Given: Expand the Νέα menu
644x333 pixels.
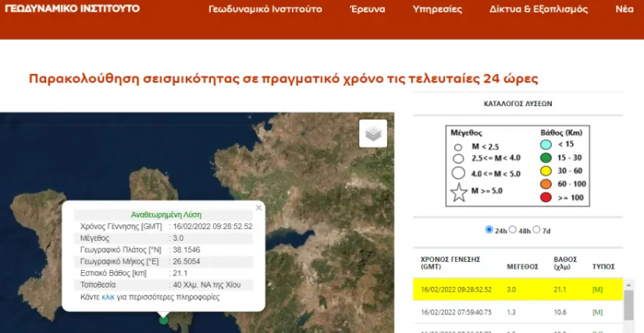Looking at the screenshot, I should [x=624, y=10].
